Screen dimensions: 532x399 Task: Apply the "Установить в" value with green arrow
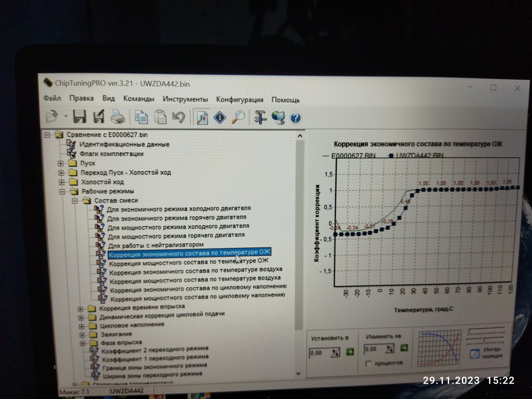coord(350,352)
